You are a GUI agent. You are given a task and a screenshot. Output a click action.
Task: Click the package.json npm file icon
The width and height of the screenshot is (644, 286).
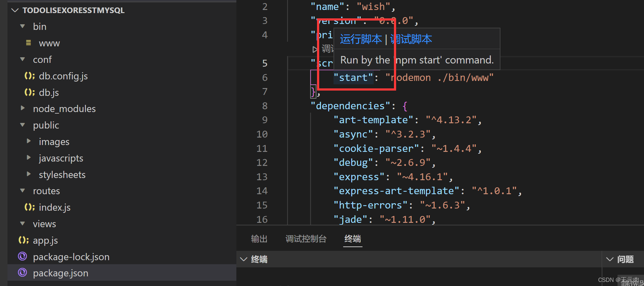pyautogui.click(x=22, y=273)
